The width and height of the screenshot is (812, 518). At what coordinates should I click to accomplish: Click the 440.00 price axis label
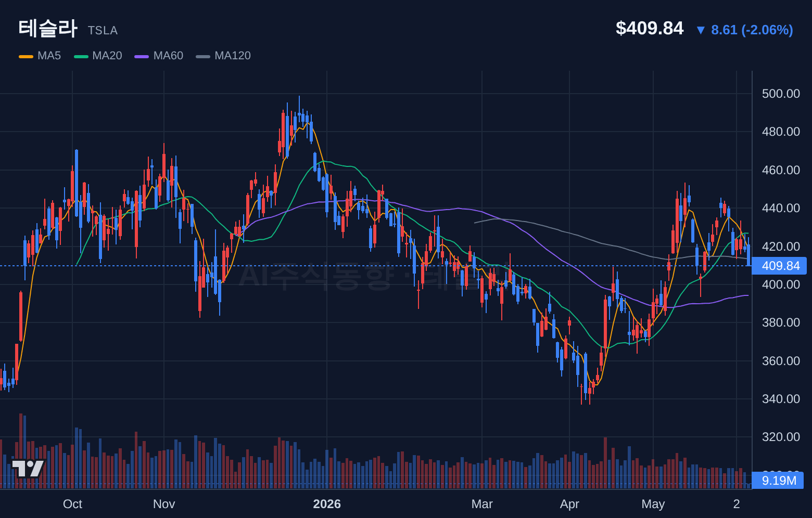(781, 208)
